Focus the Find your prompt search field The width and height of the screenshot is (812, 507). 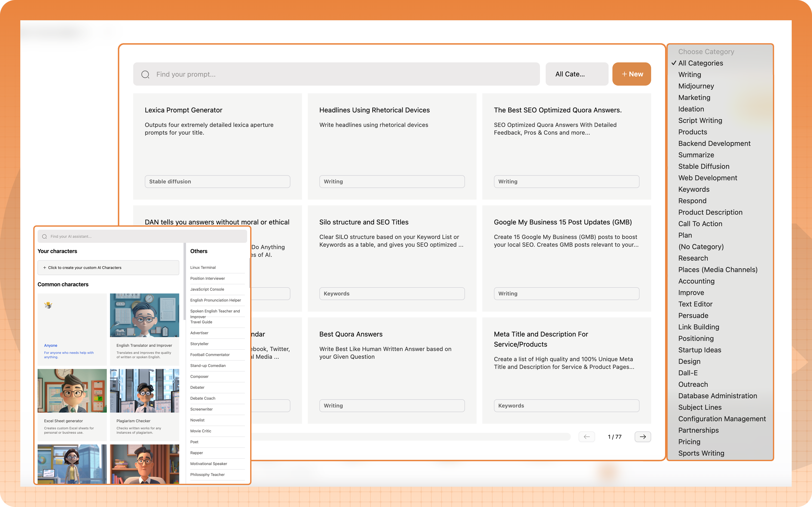[x=335, y=75]
